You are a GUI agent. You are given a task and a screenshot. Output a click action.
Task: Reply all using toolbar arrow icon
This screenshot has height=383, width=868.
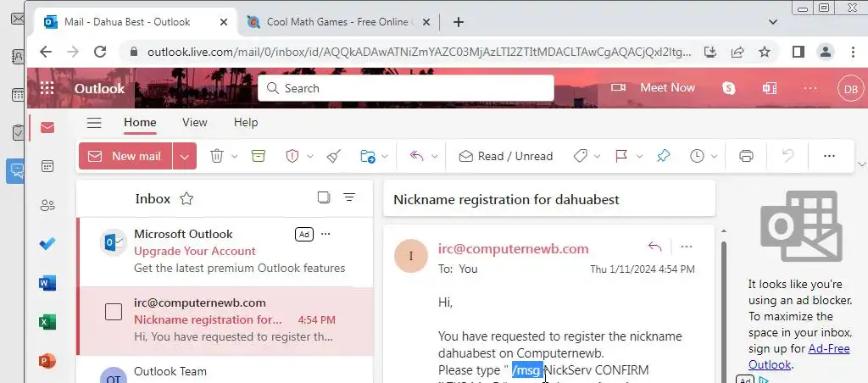[416, 156]
